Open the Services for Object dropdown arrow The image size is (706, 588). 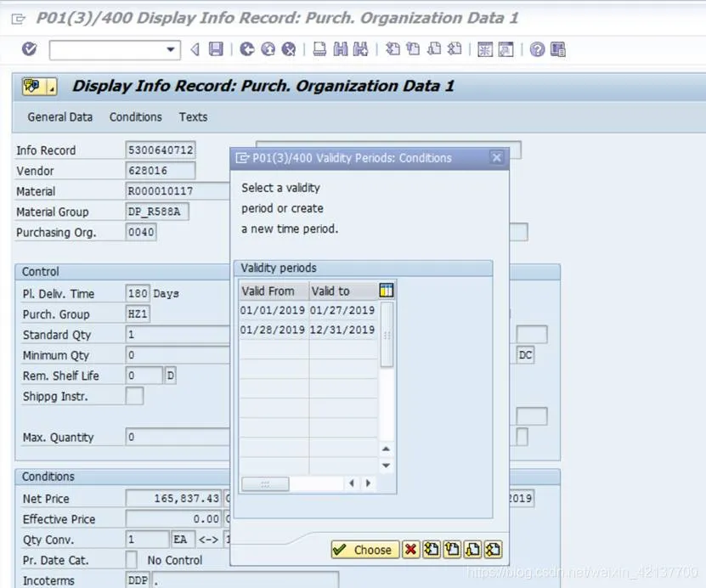pos(51,87)
